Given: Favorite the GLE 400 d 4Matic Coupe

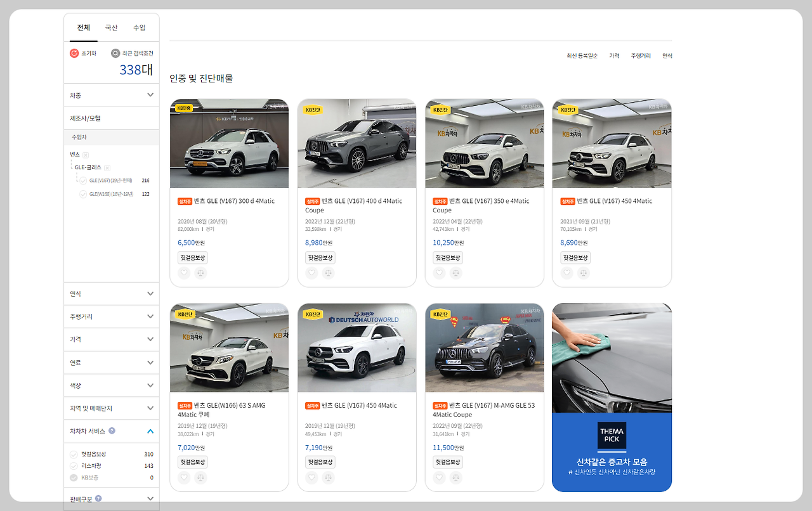Looking at the screenshot, I should click(311, 273).
